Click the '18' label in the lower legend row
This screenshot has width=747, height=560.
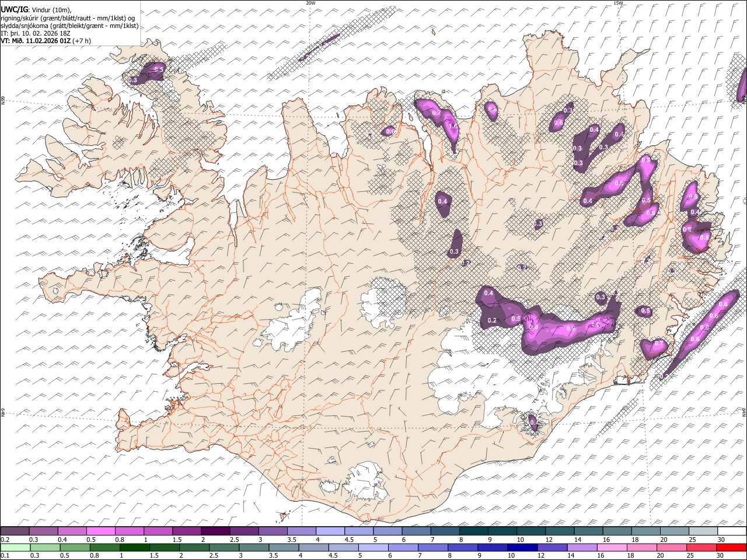pos(631,555)
